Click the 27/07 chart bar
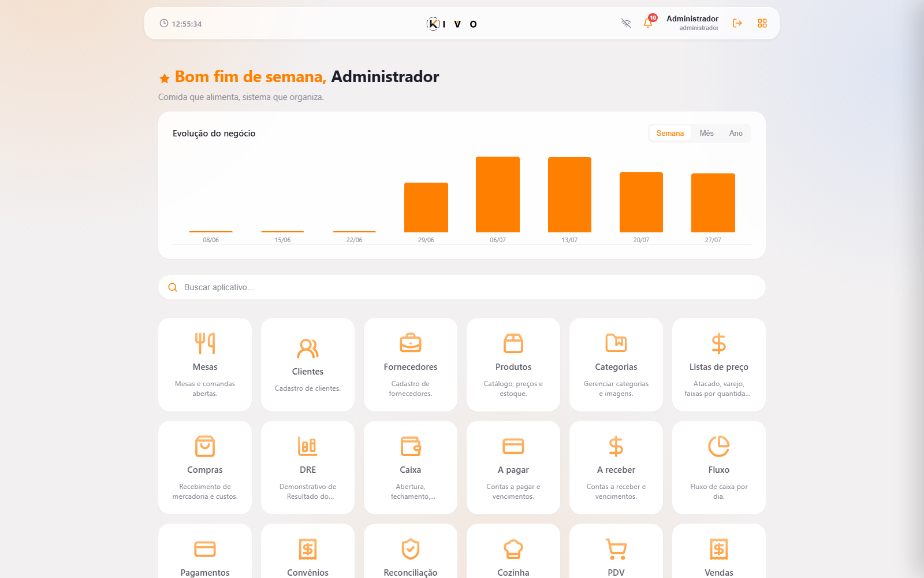This screenshot has width=924, height=578. tap(713, 203)
